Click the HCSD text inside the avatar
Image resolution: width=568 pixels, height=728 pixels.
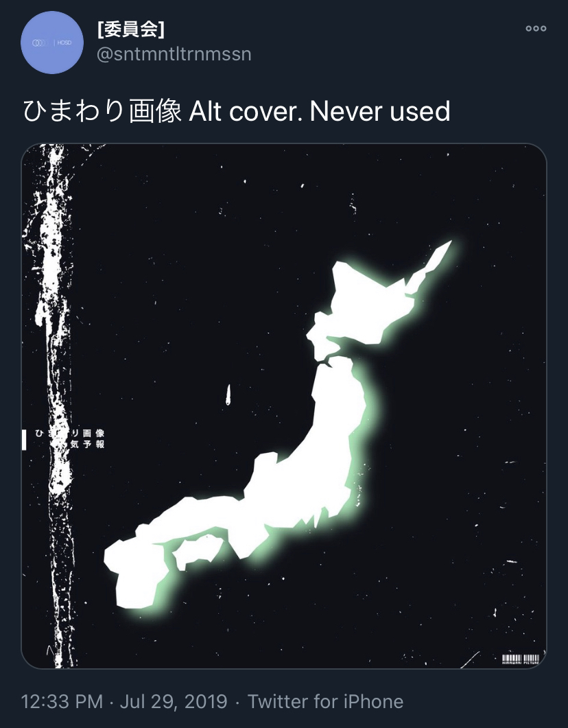click(64, 43)
